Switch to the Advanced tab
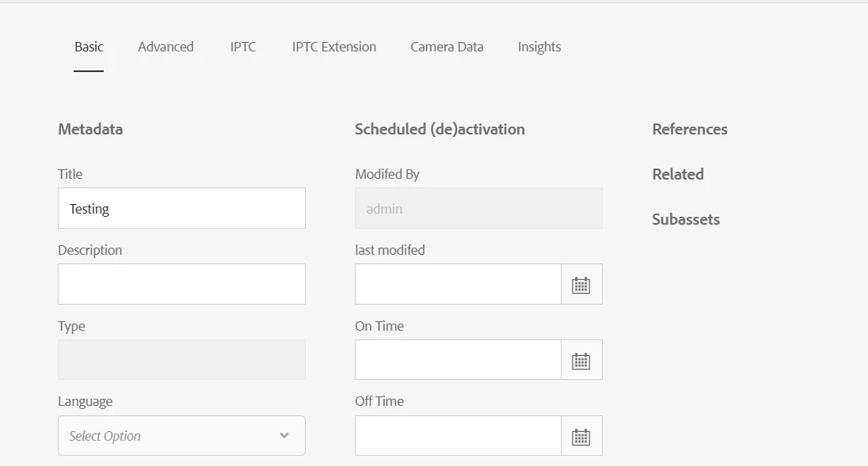 (166, 47)
